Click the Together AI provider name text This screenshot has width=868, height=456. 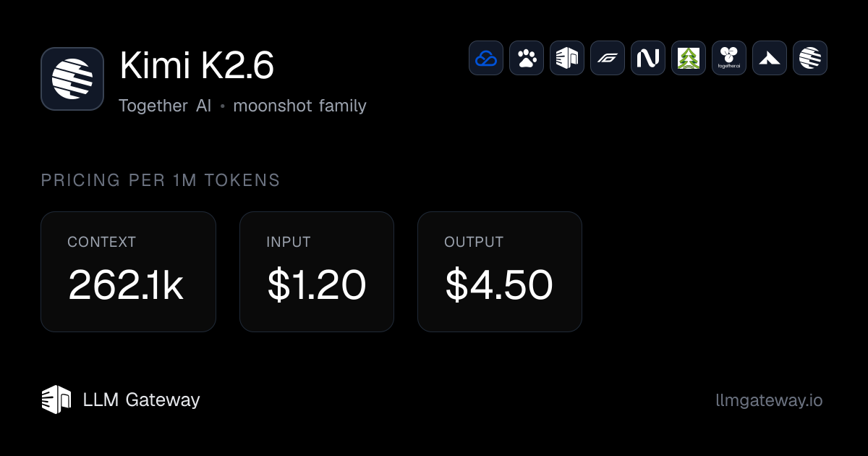pyautogui.click(x=165, y=106)
